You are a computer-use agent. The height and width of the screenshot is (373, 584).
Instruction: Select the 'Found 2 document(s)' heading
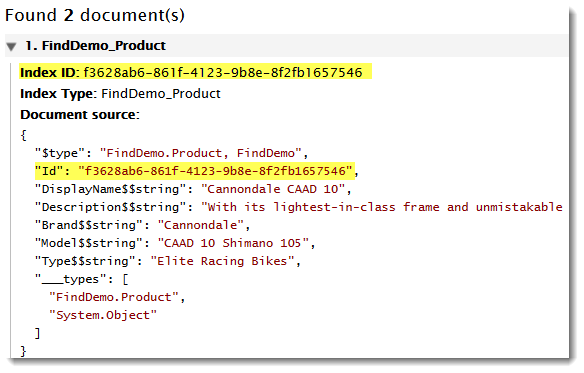coord(95,15)
